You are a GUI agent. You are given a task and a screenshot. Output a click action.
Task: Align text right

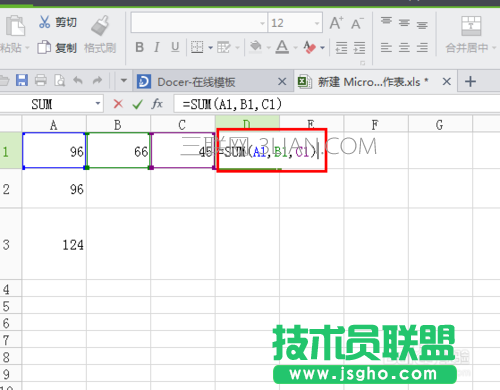coord(422,48)
